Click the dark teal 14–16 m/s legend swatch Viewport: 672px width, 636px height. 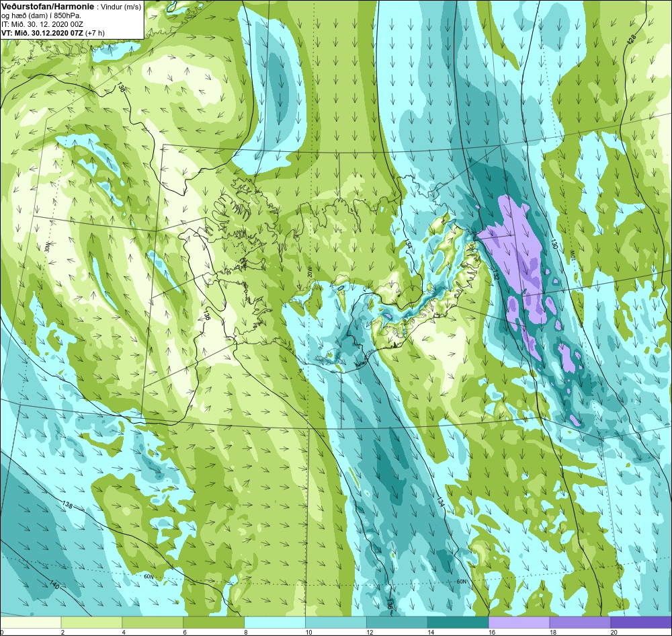click(458, 622)
